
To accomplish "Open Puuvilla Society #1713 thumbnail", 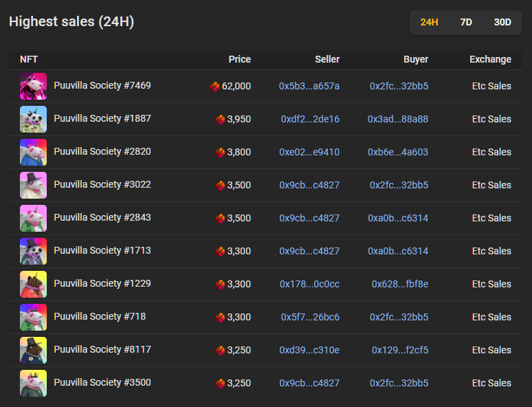I will (x=33, y=251).
